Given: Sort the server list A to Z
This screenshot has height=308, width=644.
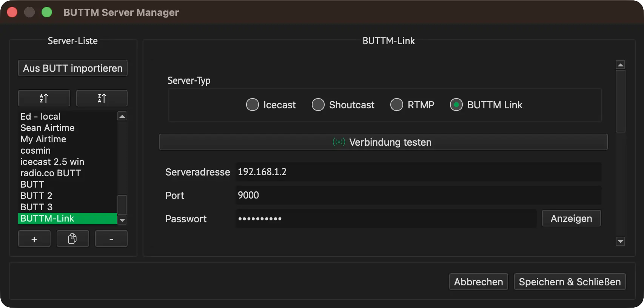Looking at the screenshot, I should [44, 98].
